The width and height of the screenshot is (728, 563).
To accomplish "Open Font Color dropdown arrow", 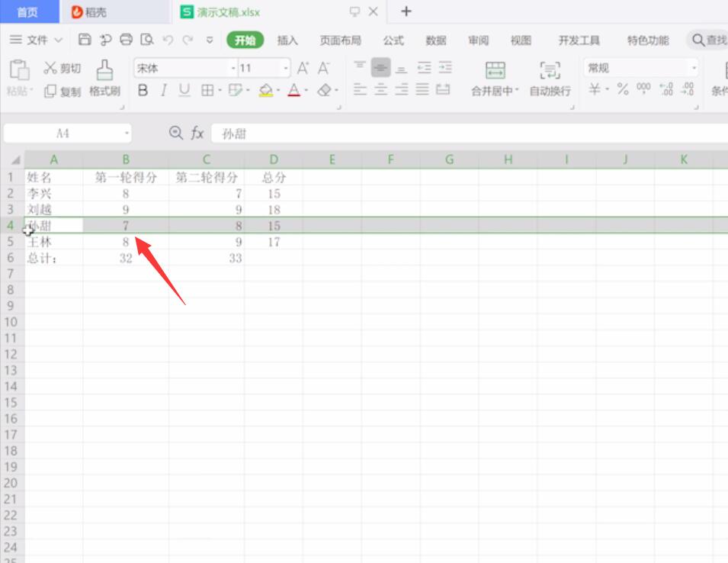I will click(x=306, y=90).
